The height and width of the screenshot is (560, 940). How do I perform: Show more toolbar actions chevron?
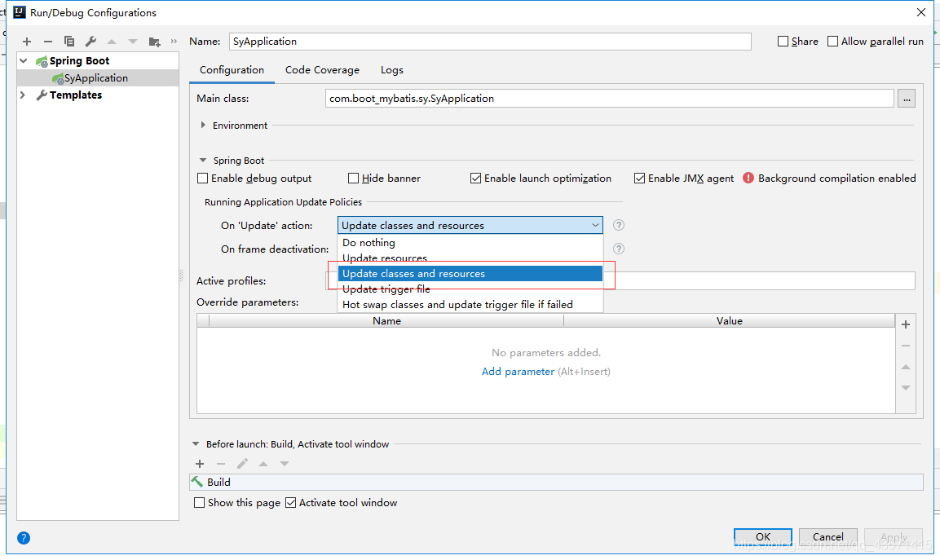[x=174, y=42]
